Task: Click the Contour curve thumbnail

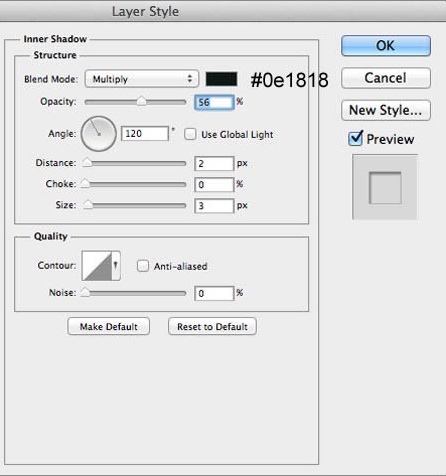Action: (x=97, y=266)
